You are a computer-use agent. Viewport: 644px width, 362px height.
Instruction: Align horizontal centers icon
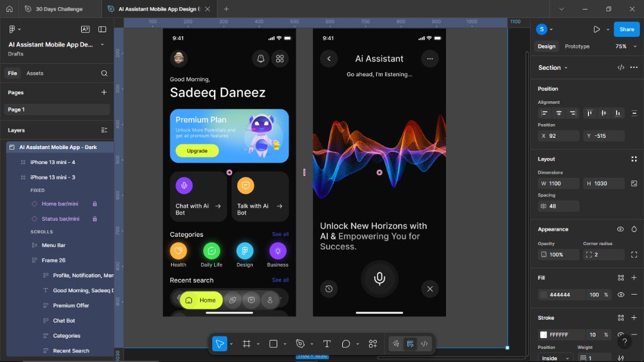pyautogui.click(x=559, y=113)
